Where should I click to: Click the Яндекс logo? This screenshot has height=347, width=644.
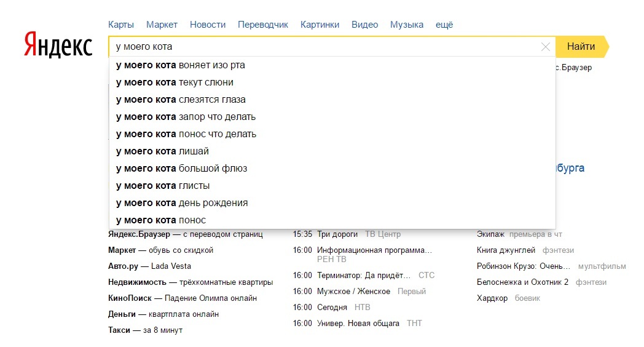click(58, 45)
